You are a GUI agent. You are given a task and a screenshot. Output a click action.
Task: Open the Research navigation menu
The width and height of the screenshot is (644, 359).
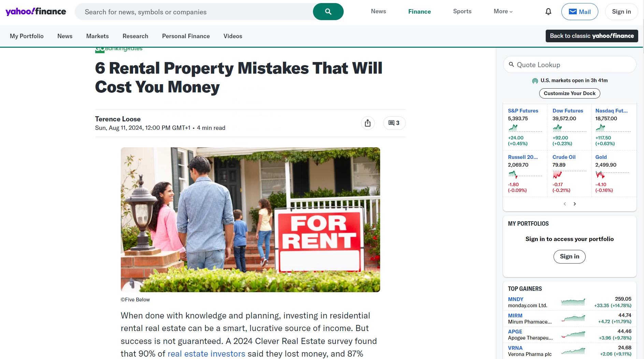pos(135,36)
